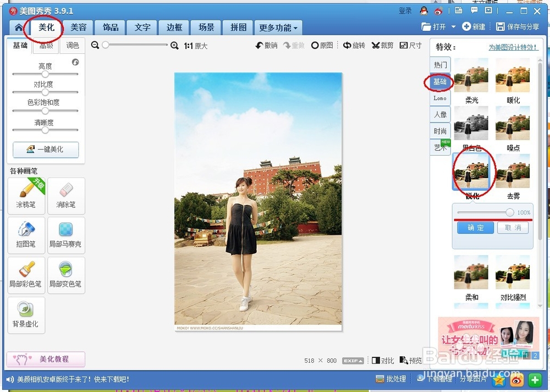Click 打开 to open a file
The image size is (550, 392).
click(433, 26)
